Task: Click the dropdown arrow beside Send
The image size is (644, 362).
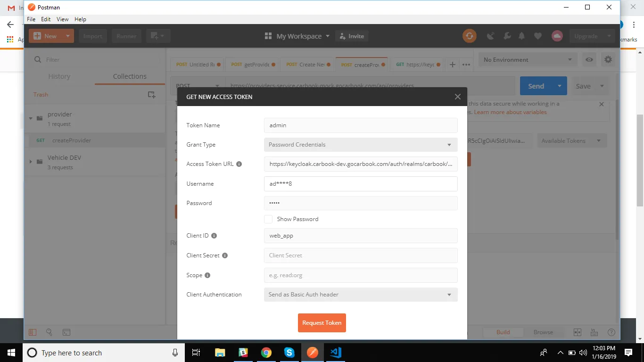Action: 560,86
